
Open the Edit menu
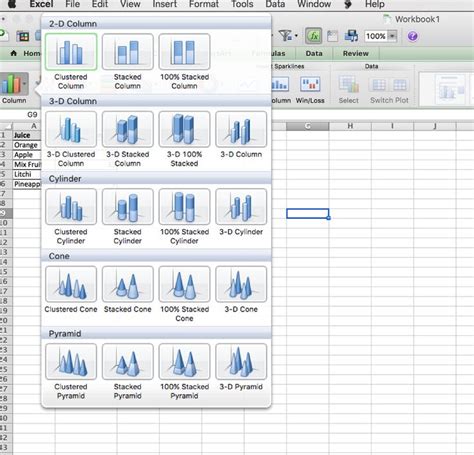(100, 4)
